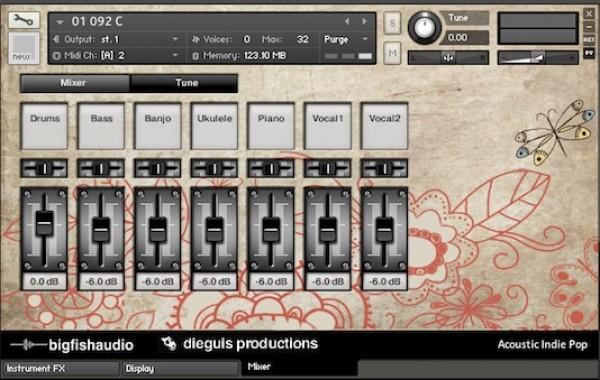Click the Vocal1 volume fader
600x380 pixels.
coord(328,230)
